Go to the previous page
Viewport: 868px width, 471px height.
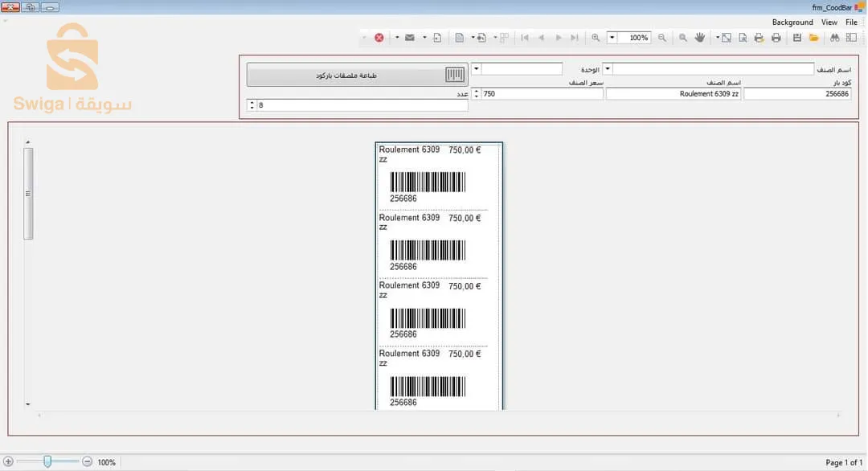click(x=542, y=38)
